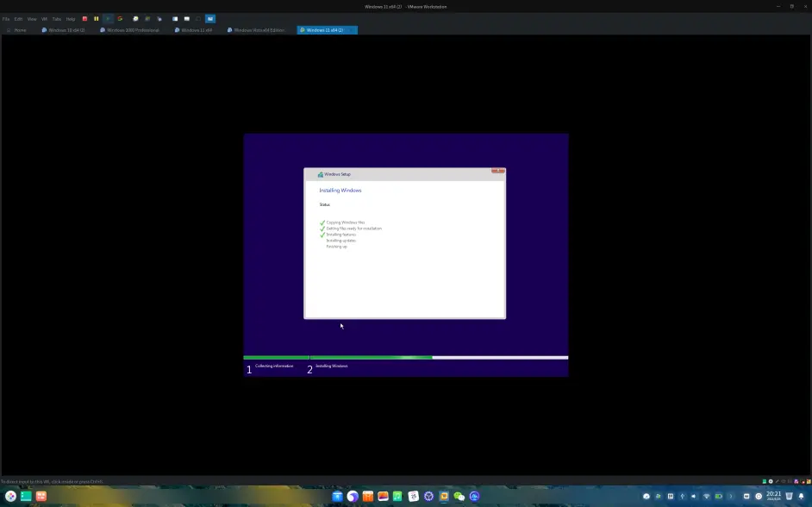The width and height of the screenshot is (812, 507).
Task: Open the calendar dock icon
Action: (x=413, y=496)
